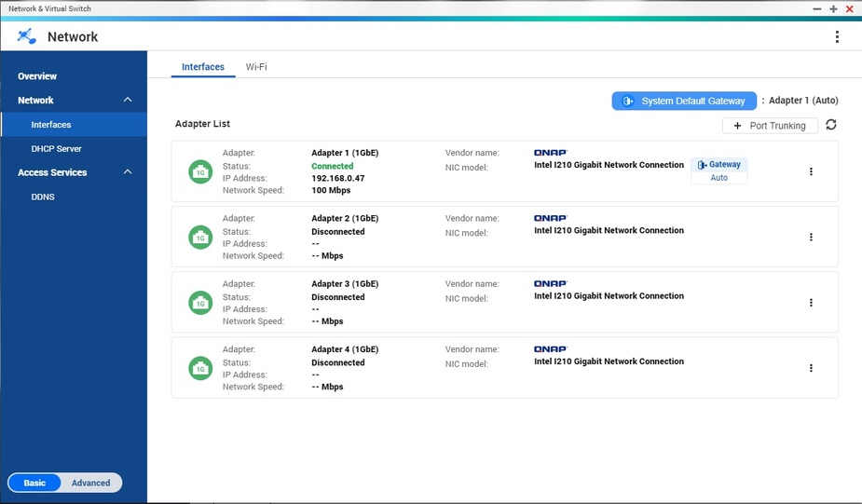Click the Adapter 4 1G port icon
This screenshot has width=862, height=504.
[x=200, y=368]
